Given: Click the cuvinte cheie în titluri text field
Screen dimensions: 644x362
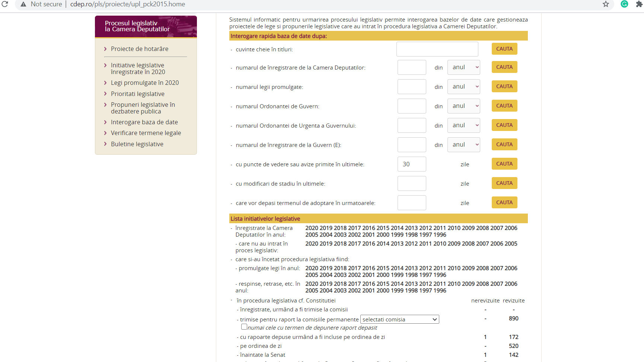Looking at the screenshot, I should coord(437,49).
